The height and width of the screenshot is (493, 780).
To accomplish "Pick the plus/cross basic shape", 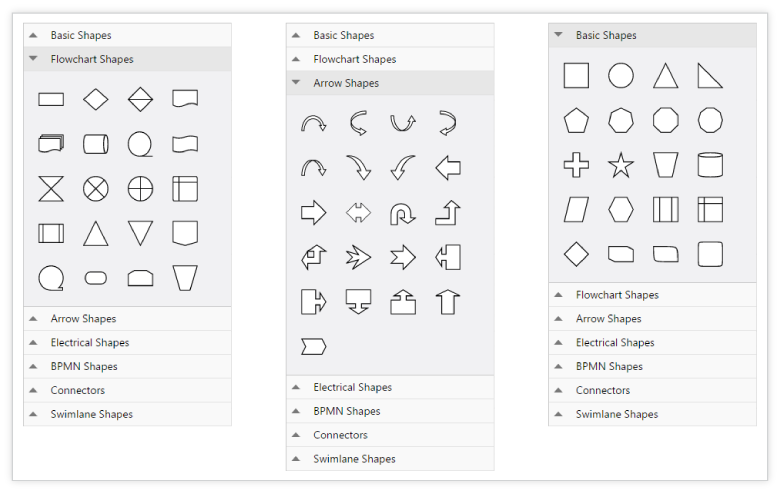I will tap(576, 165).
